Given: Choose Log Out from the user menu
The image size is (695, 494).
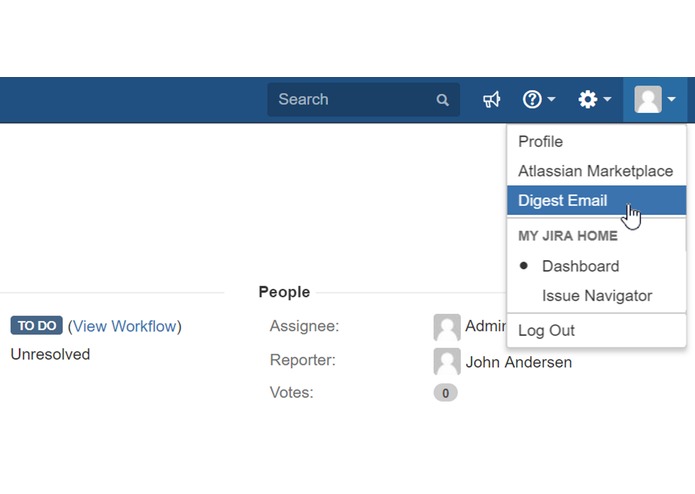Looking at the screenshot, I should [x=597, y=331].
